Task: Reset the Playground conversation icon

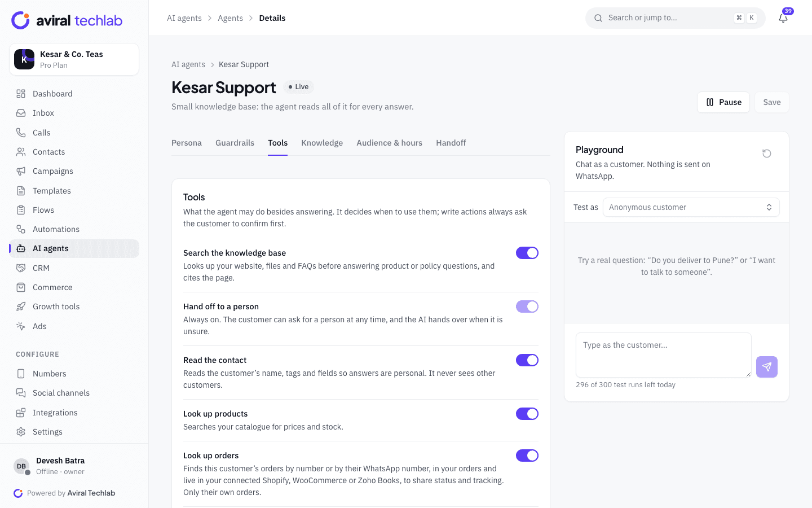Action: (x=767, y=154)
